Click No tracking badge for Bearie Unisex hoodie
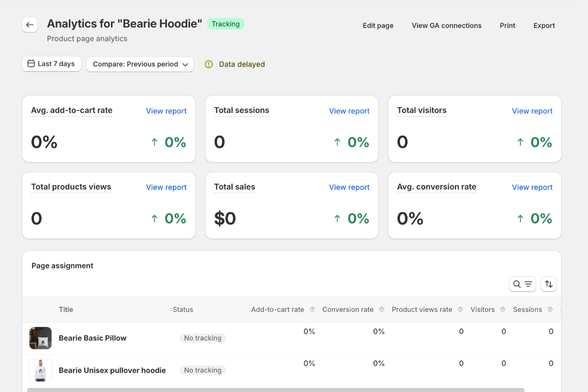The image size is (588, 392). tap(202, 370)
